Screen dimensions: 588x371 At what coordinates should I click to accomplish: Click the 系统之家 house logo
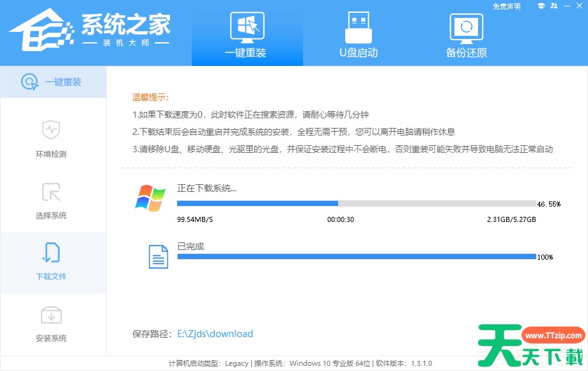click(42, 30)
